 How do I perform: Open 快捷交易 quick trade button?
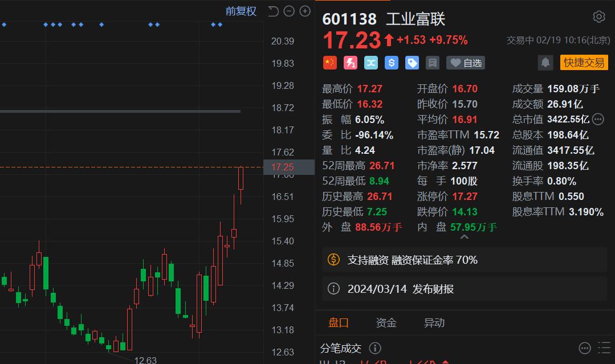pyautogui.click(x=584, y=63)
